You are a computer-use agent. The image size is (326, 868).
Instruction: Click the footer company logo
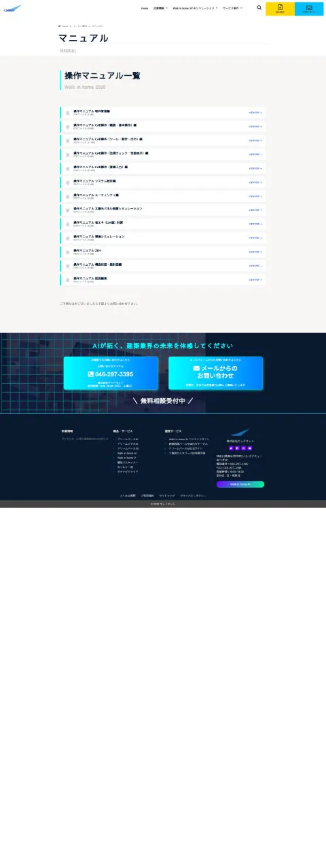pyautogui.click(x=240, y=433)
